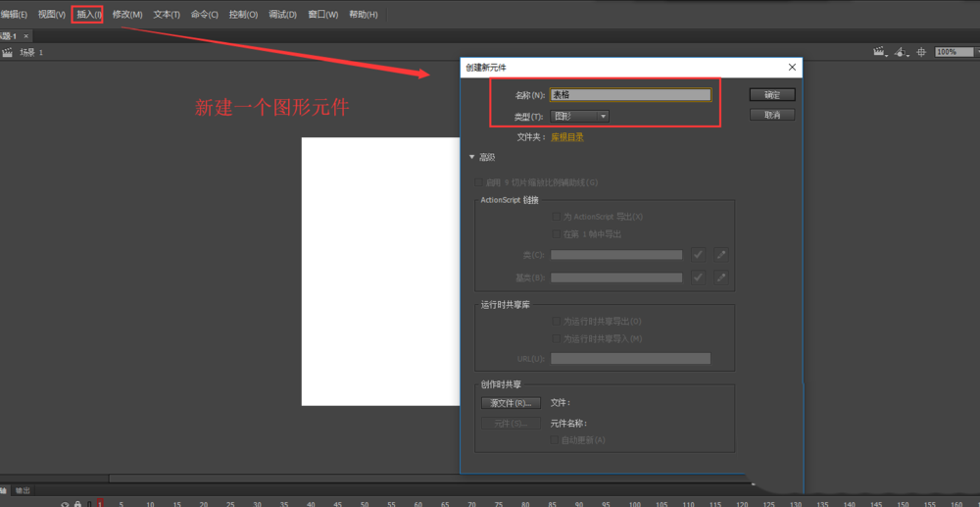The width and height of the screenshot is (980, 507).
Task: Click the 类(C) text field
Action: (616, 255)
